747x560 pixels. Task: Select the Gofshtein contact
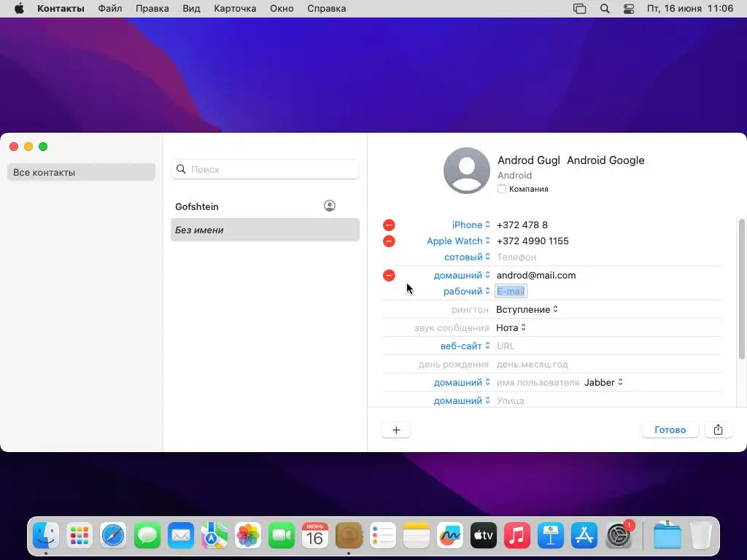pos(265,206)
